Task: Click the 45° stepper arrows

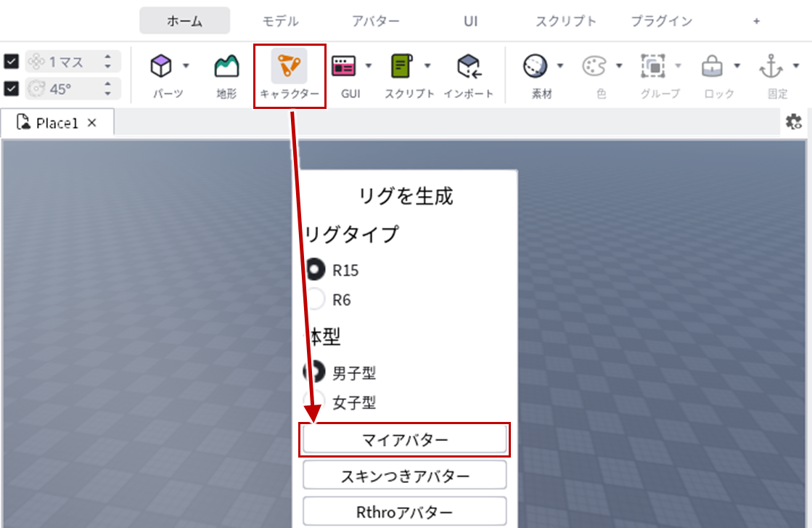Action: 107,89
